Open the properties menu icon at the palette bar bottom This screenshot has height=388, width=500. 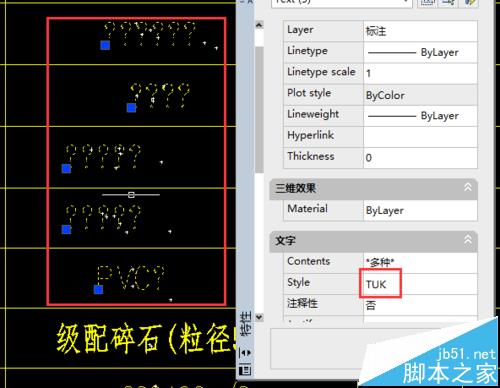point(245,369)
